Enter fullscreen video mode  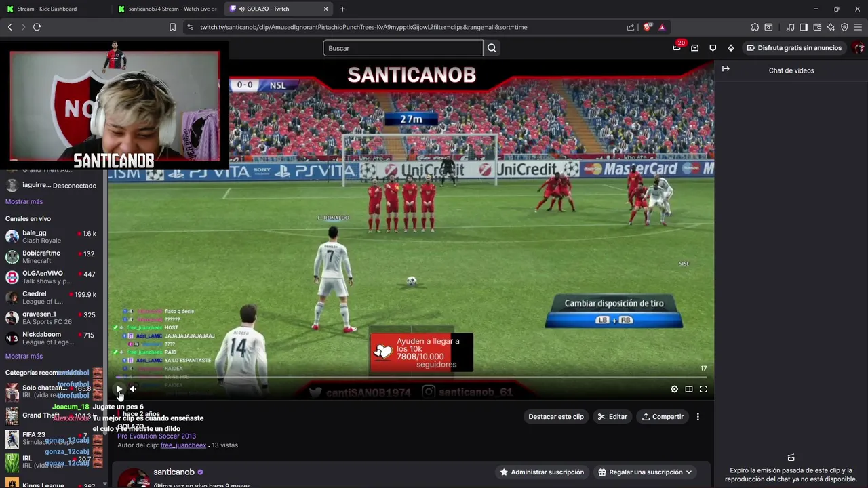pyautogui.click(x=703, y=389)
